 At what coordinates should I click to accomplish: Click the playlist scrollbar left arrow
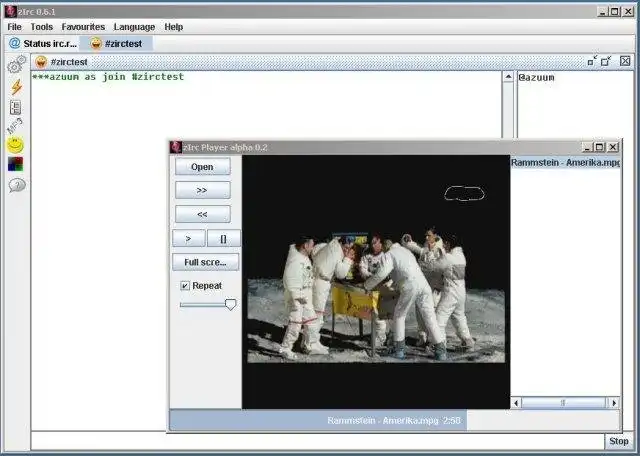[x=516, y=403]
